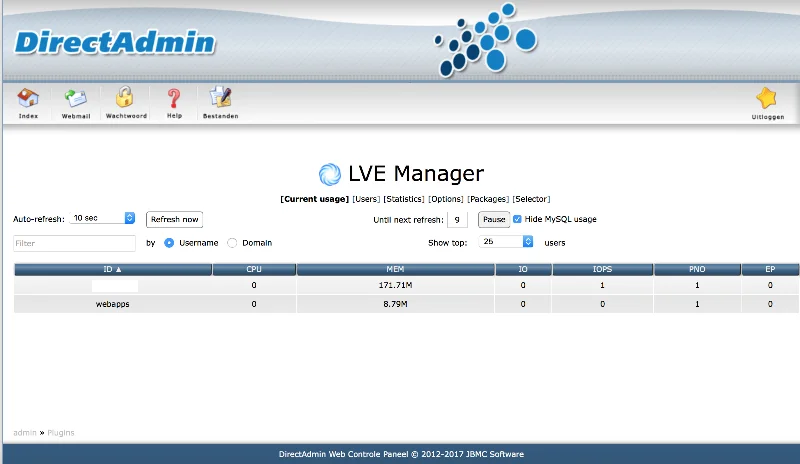
Task: Switch to the Options tab
Action: (446, 199)
